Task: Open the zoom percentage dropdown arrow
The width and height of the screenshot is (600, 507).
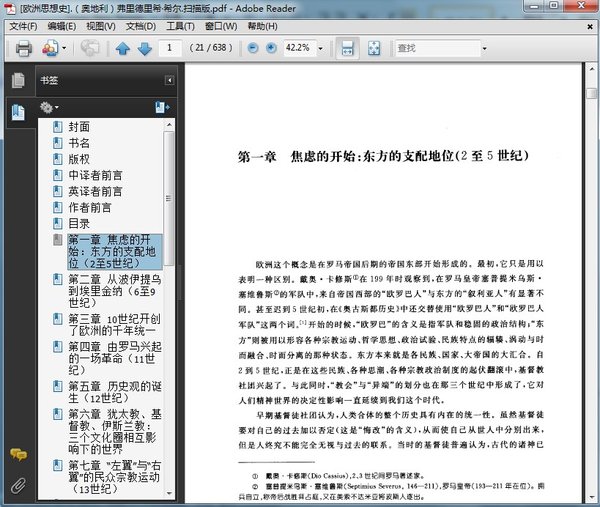Action: coord(321,48)
